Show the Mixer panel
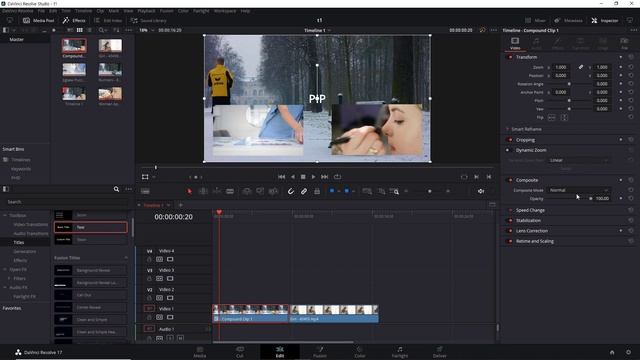 click(x=535, y=20)
